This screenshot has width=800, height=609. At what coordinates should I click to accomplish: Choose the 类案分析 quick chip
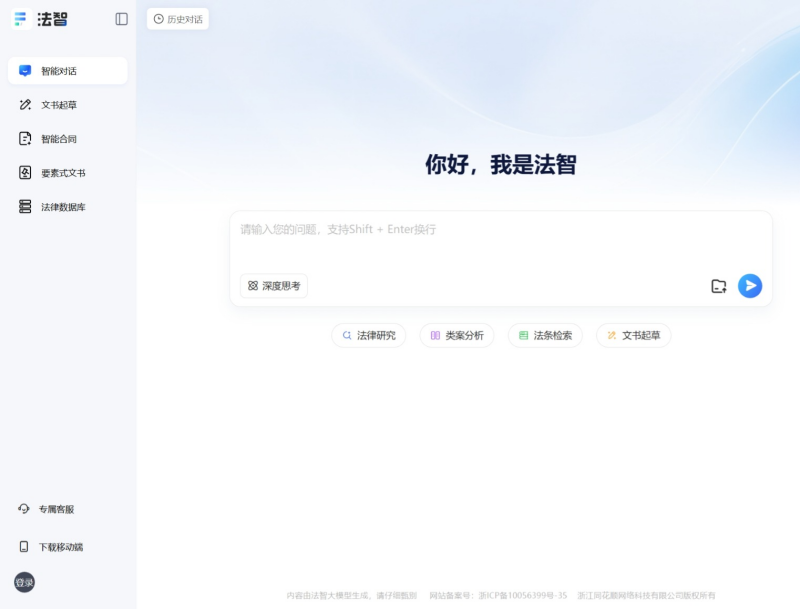(457, 336)
